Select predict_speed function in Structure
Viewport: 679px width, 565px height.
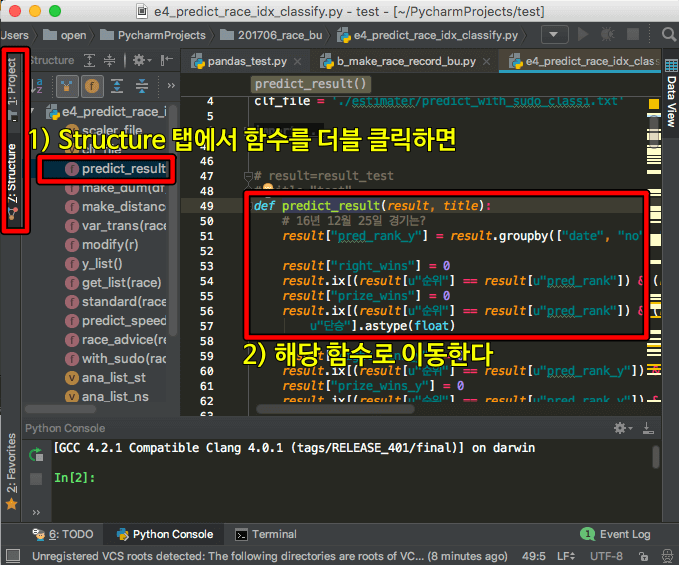coord(115,320)
